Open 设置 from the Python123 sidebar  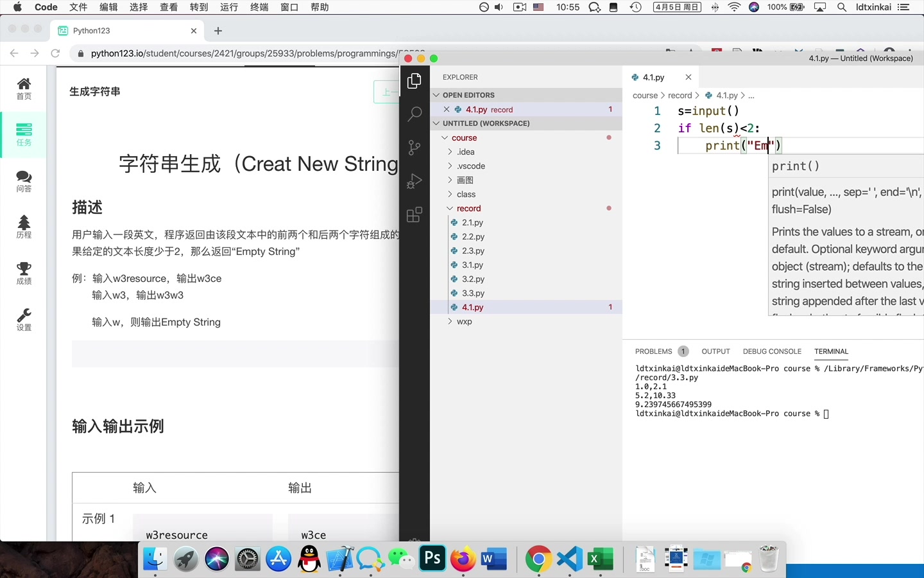pos(24,319)
